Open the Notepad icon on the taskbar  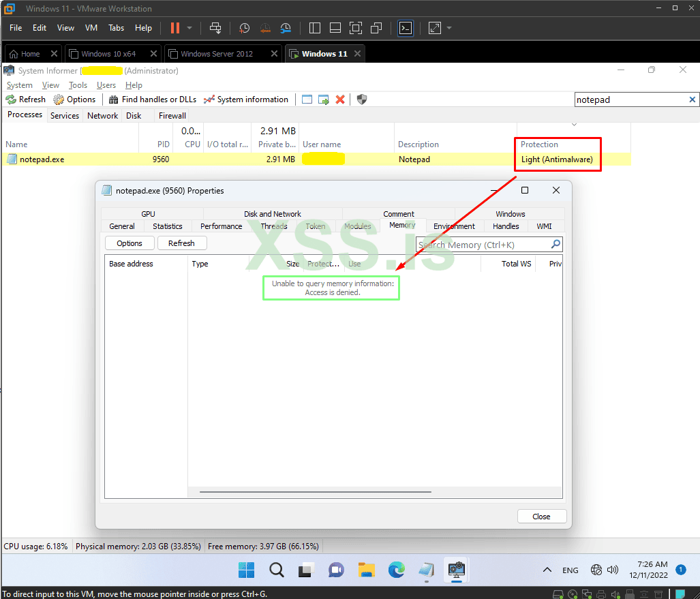[x=427, y=570]
